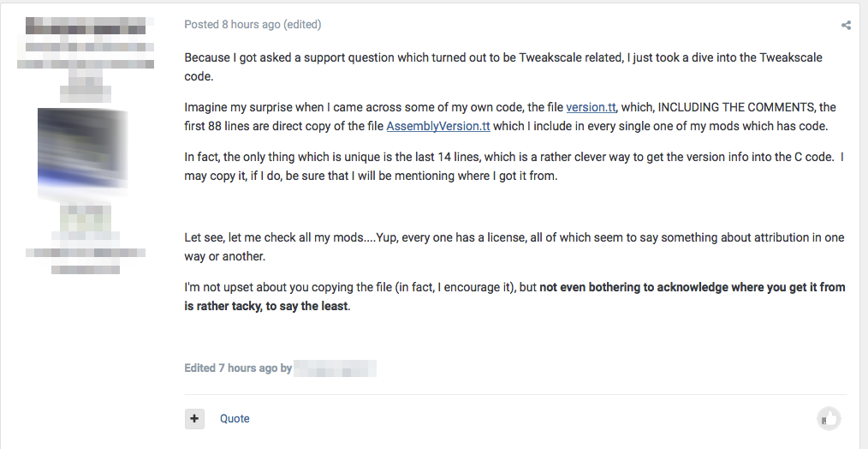This screenshot has height=449, width=868.
Task: Click the blurred text line beneath the badge
Action: [86, 252]
